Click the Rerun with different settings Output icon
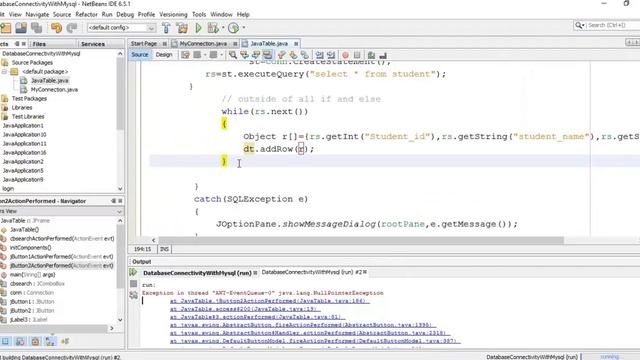The image size is (640, 360). coord(133,295)
